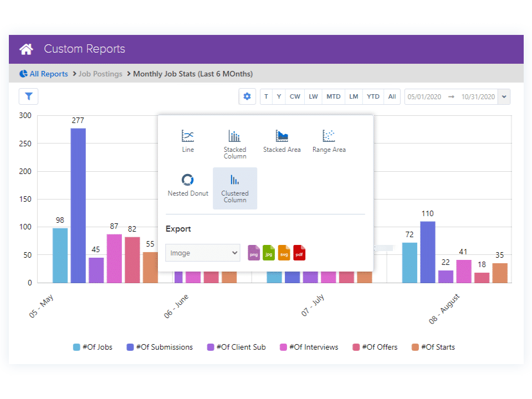Select the Line chart type
Viewport: 532px width, 399px height.
point(188,141)
